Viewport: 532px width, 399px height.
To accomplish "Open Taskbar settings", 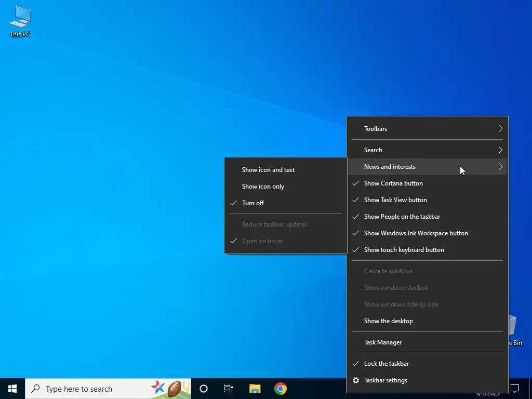I will click(x=427, y=380).
